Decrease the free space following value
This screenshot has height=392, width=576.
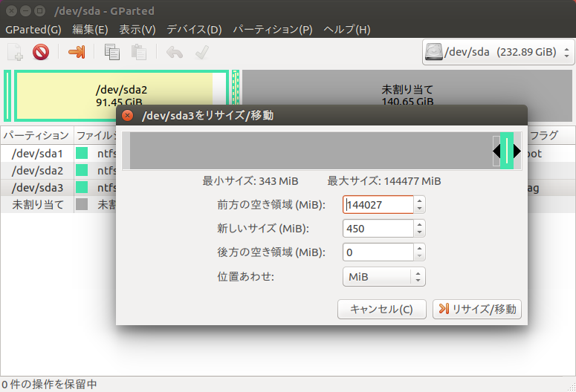419,257
